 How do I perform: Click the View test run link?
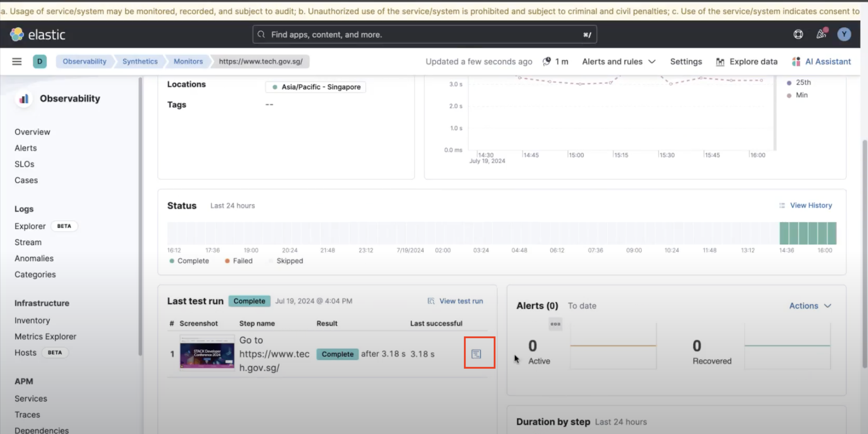click(x=461, y=301)
